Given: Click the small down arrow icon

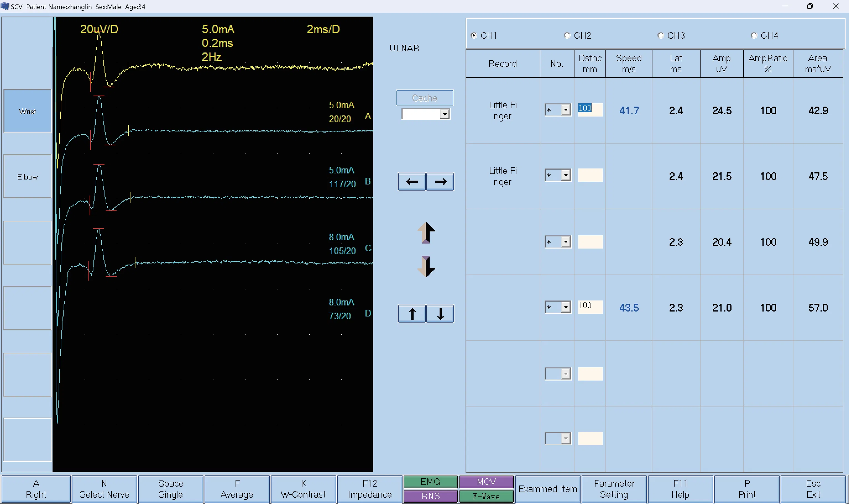Looking at the screenshot, I should (440, 313).
